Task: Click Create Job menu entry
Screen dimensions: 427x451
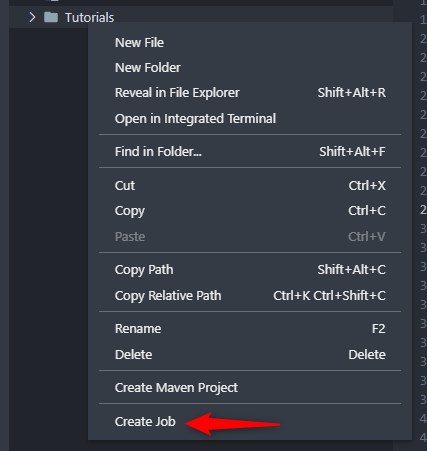Action: 250,422
